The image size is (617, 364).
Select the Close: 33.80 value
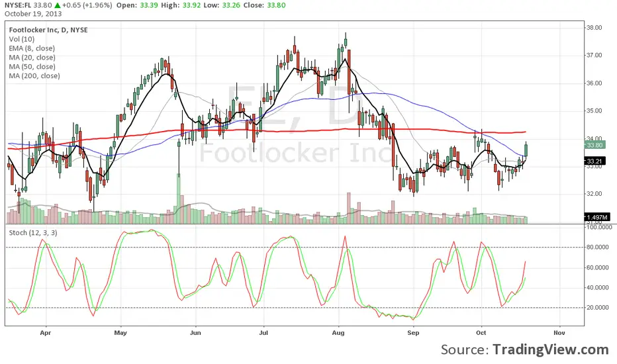tap(264, 5)
